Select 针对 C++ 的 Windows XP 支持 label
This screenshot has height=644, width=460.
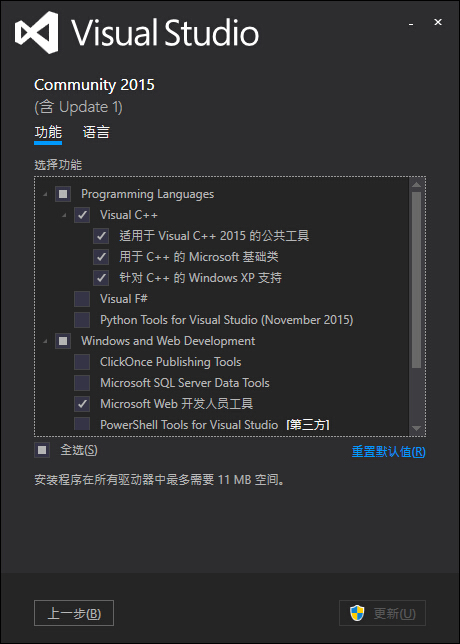[x=200, y=278]
